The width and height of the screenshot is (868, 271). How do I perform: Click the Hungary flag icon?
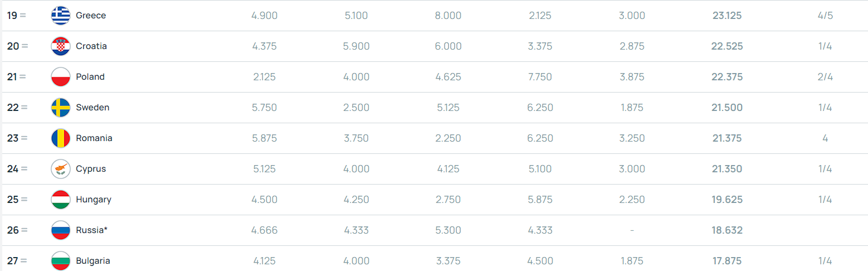pos(60,200)
